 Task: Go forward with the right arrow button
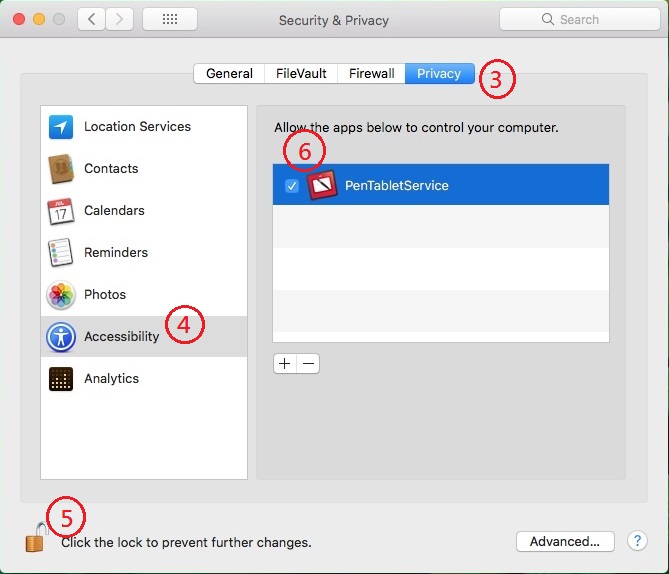[119, 19]
